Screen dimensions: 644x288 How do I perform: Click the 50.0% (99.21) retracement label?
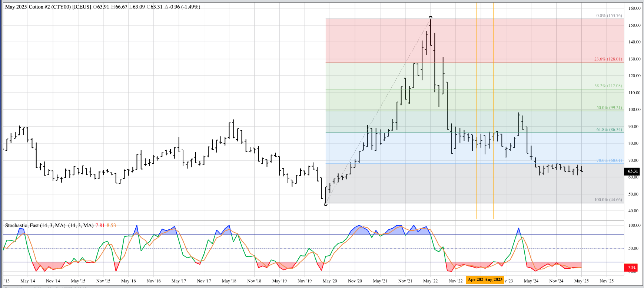pyautogui.click(x=609, y=108)
